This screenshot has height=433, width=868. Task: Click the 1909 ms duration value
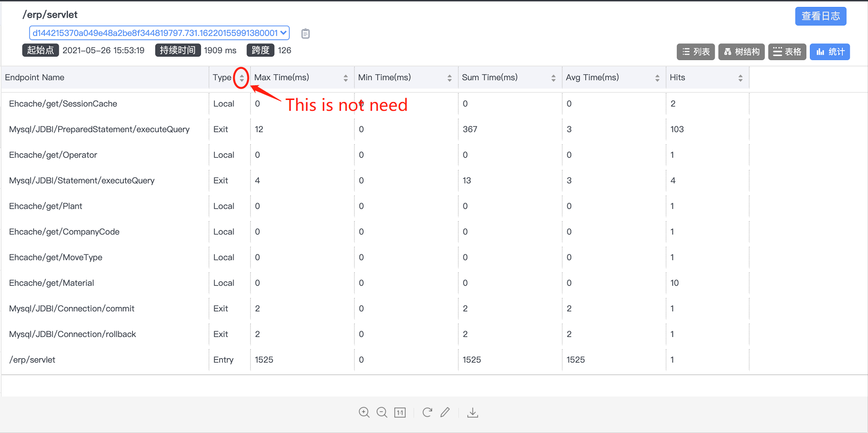(x=220, y=50)
